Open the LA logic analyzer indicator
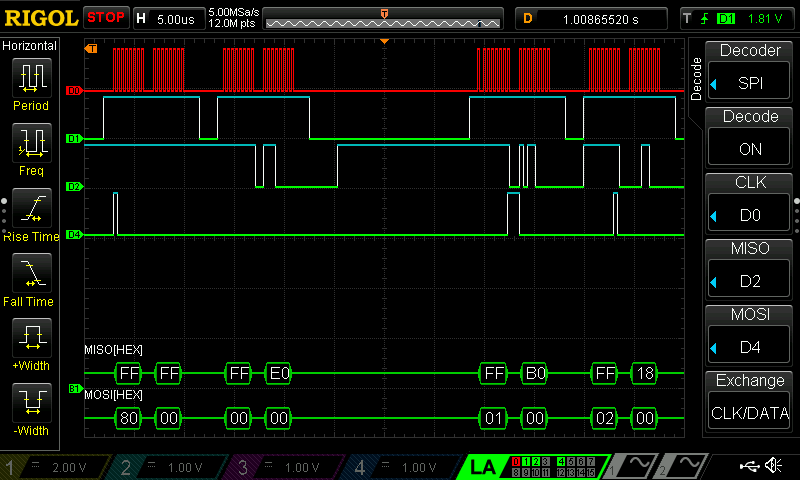This screenshot has width=800, height=480. (x=482, y=467)
